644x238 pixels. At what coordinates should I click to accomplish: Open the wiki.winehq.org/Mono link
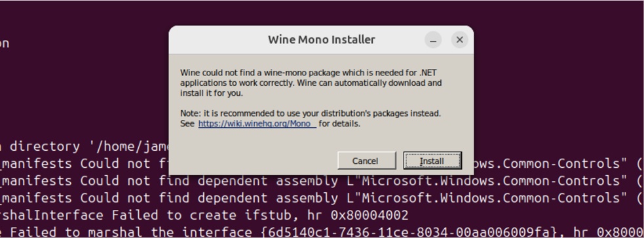coord(257,124)
